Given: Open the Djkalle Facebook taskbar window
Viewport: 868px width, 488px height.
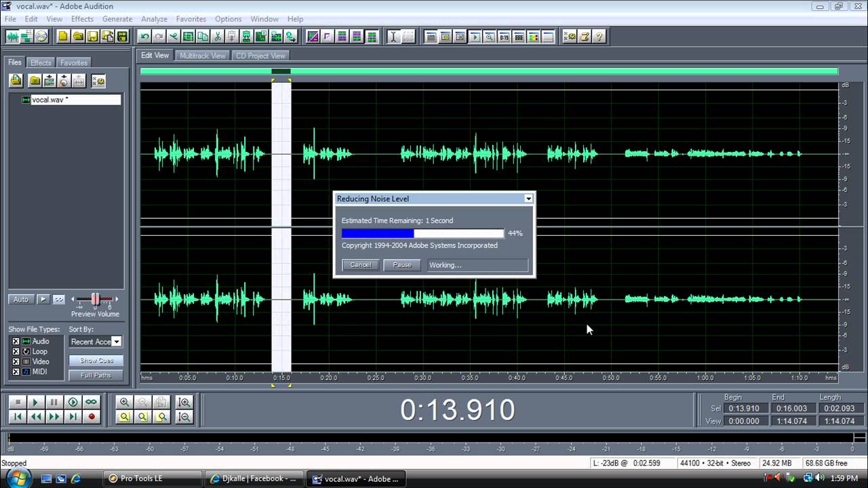Looking at the screenshot, I should point(254,479).
